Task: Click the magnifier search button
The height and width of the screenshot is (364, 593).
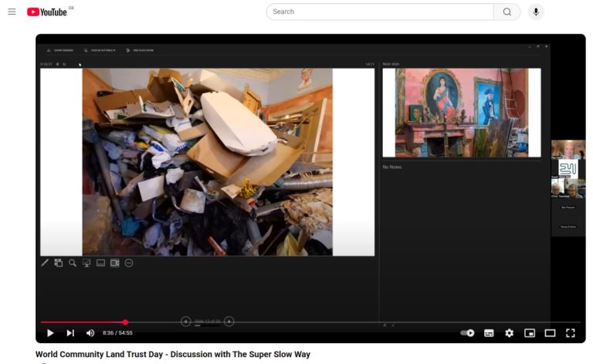Action: tap(507, 12)
